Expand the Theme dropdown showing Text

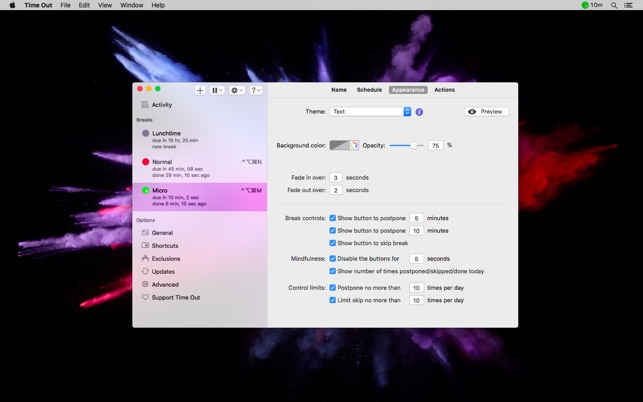371,112
